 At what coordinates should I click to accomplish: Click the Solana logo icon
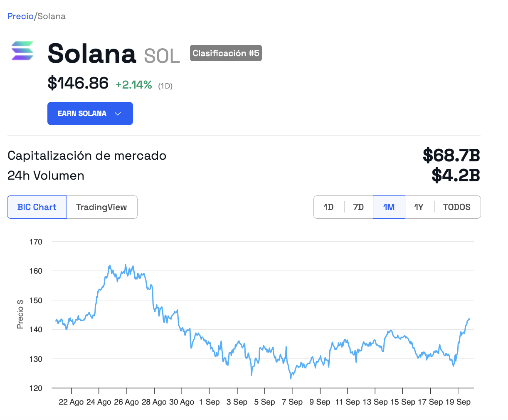pos(22,51)
